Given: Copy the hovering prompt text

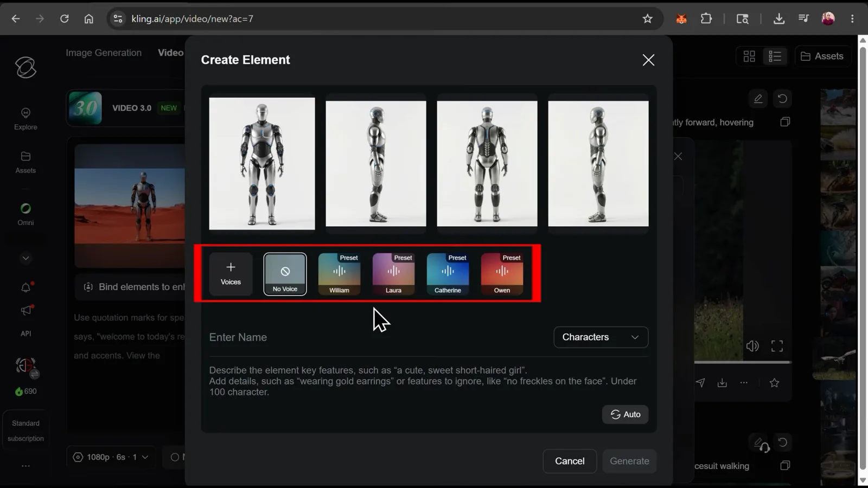Looking at the screenshot, I should [x=785, y=122].
